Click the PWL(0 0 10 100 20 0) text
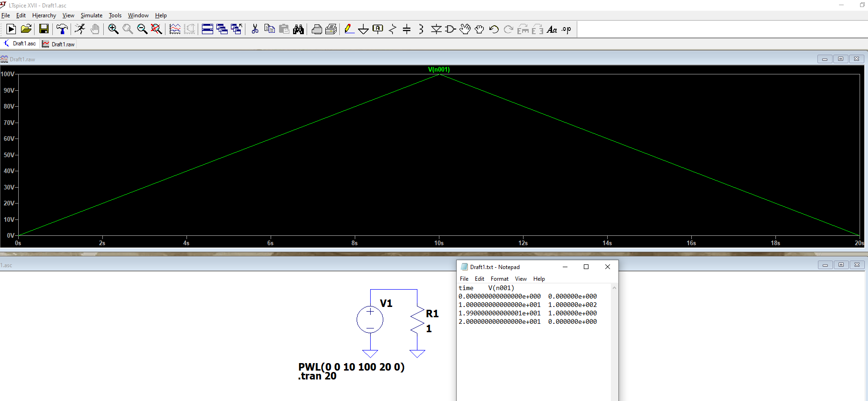 tap(352, 367)
